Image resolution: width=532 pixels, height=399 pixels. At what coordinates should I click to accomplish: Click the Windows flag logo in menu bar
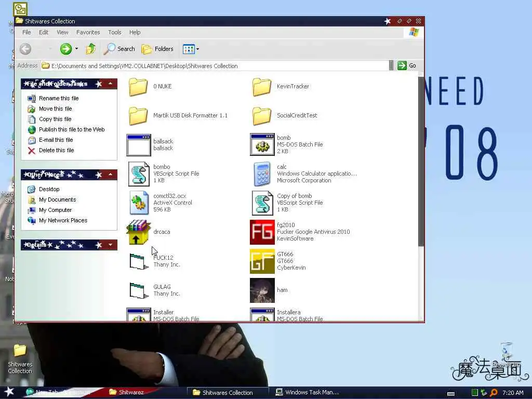tap(414, 32)
